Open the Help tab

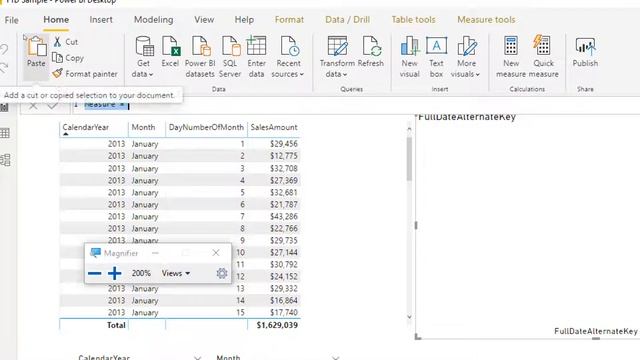[x=244, y=20]
